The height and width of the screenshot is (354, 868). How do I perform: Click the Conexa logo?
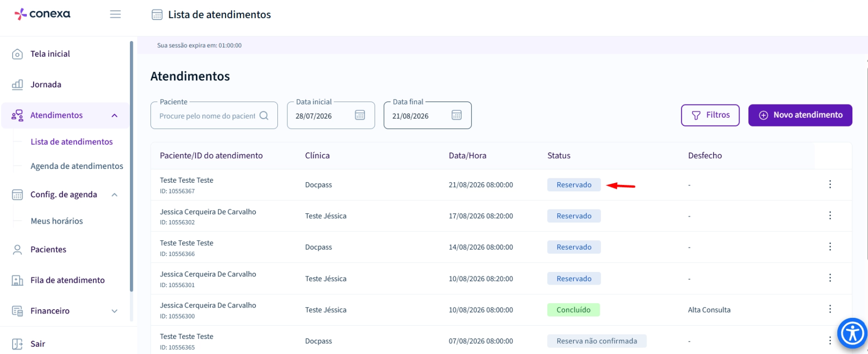(42, 14)
